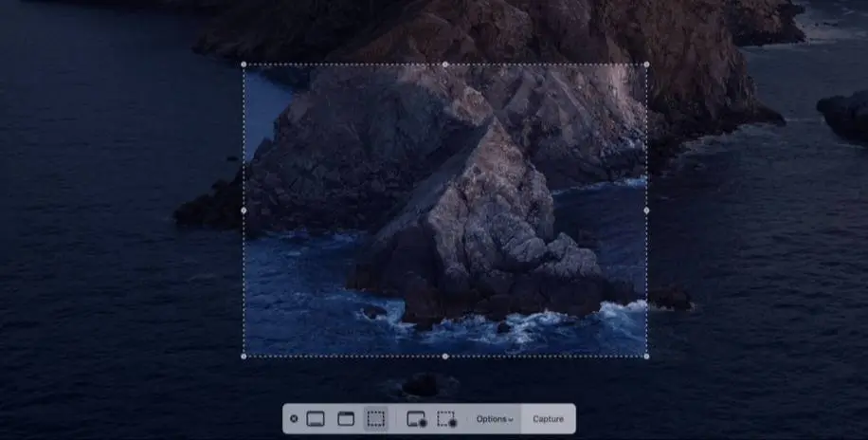Image resolution: width=868 pixels, height=440 pixels.
Task: Click the left-middle selection edge handle
Action: [x=244, y=211]
